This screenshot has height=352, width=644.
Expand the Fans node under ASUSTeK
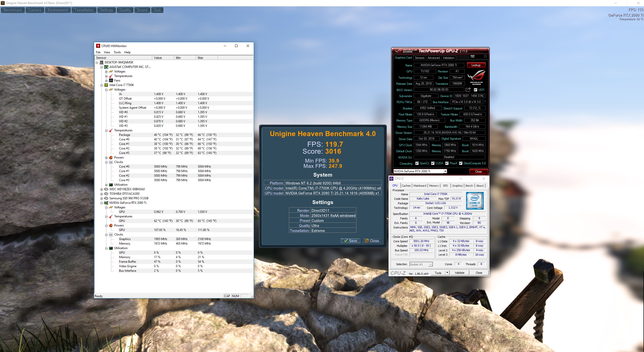(106, 81)
